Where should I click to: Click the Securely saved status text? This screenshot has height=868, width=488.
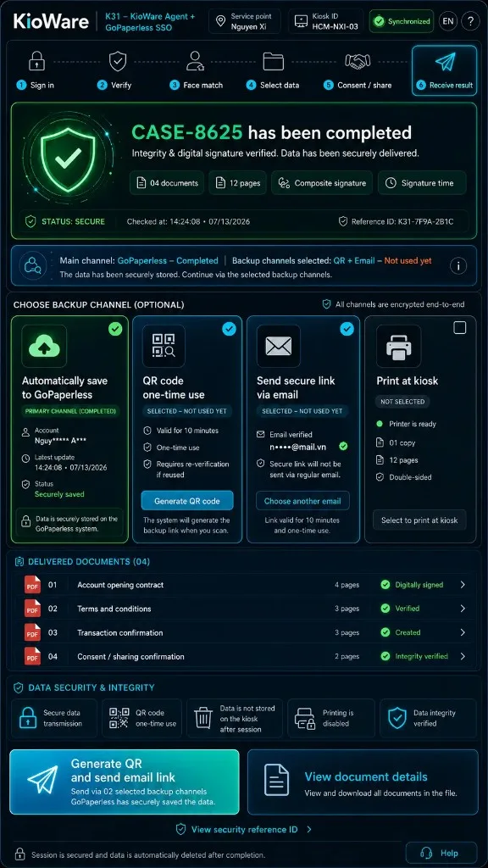60,494
